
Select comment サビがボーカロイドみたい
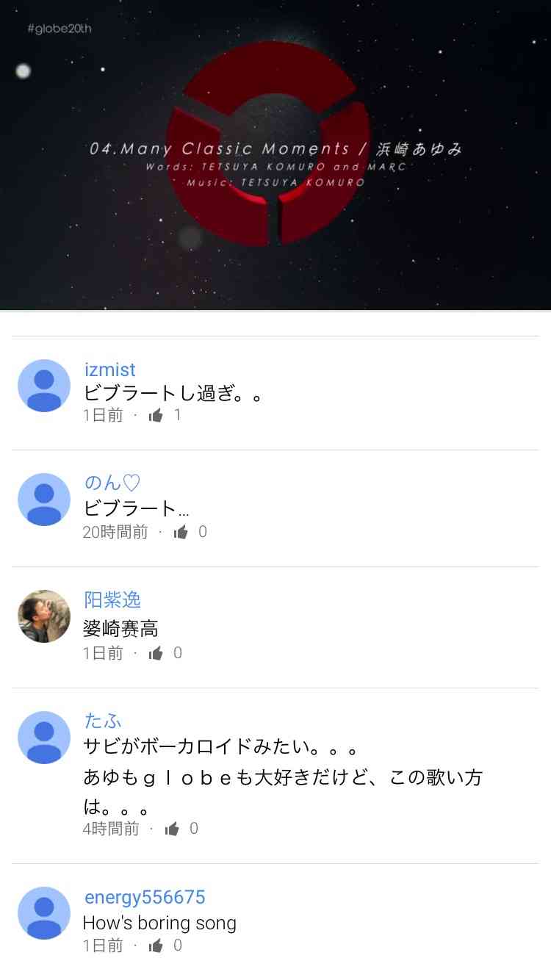pos(220,750)
